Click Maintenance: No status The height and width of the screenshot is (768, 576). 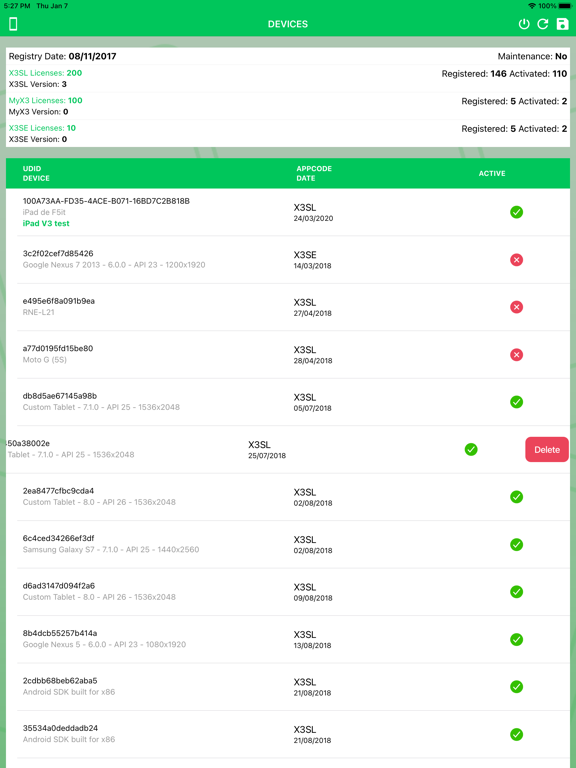tap(532, 56)
